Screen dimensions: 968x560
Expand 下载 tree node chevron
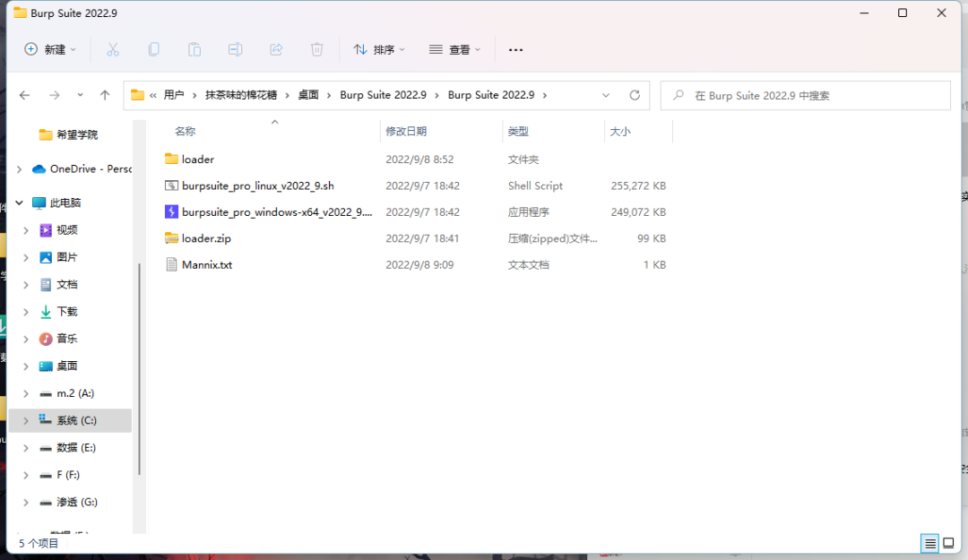[x=26, y=311]
